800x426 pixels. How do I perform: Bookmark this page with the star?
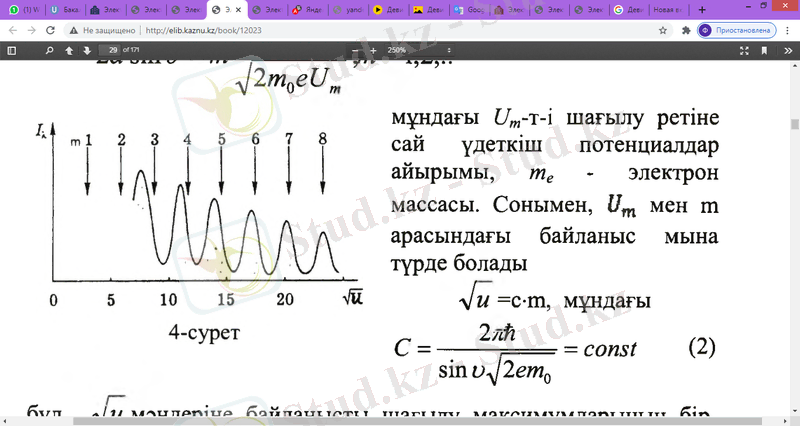pyautogui.click(x=663, y=31)
